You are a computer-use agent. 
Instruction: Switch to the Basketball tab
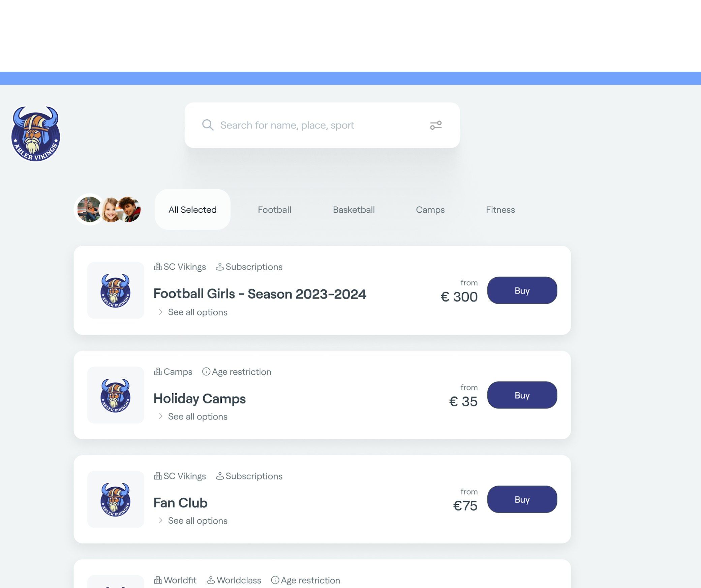pyautogui.click(x=354, y=210)
